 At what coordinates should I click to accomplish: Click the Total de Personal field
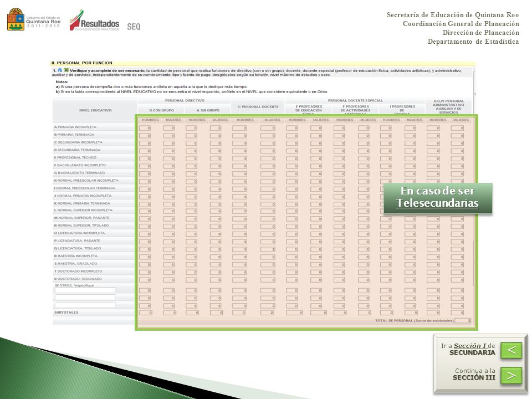click(463, 321)
